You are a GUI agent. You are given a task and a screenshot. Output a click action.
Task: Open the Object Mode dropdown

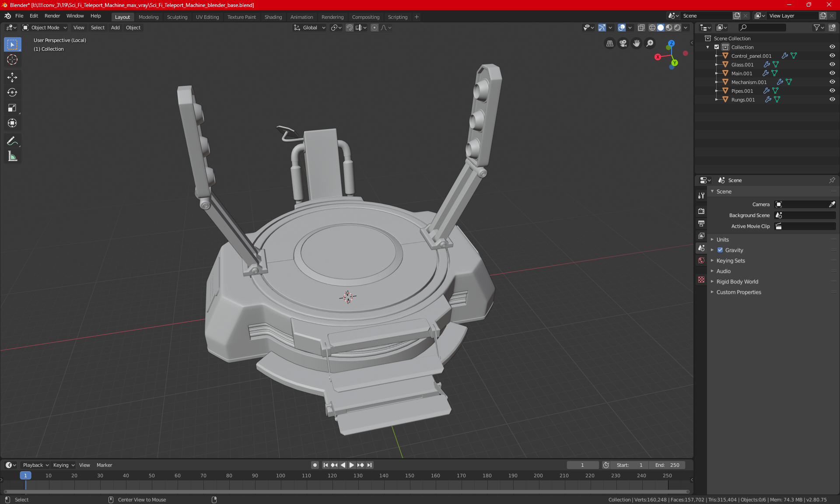point(45,28)
